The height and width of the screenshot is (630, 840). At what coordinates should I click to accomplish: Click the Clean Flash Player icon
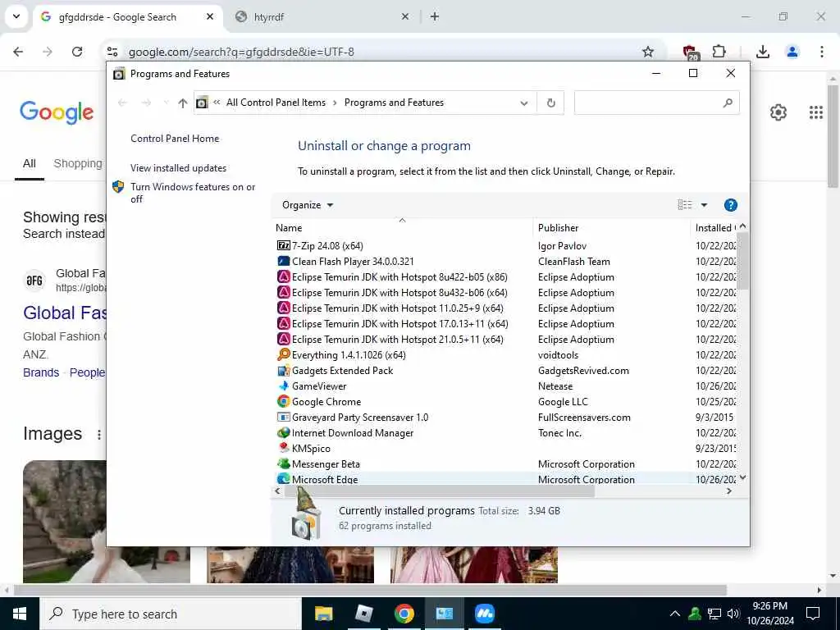pos(283,261)
